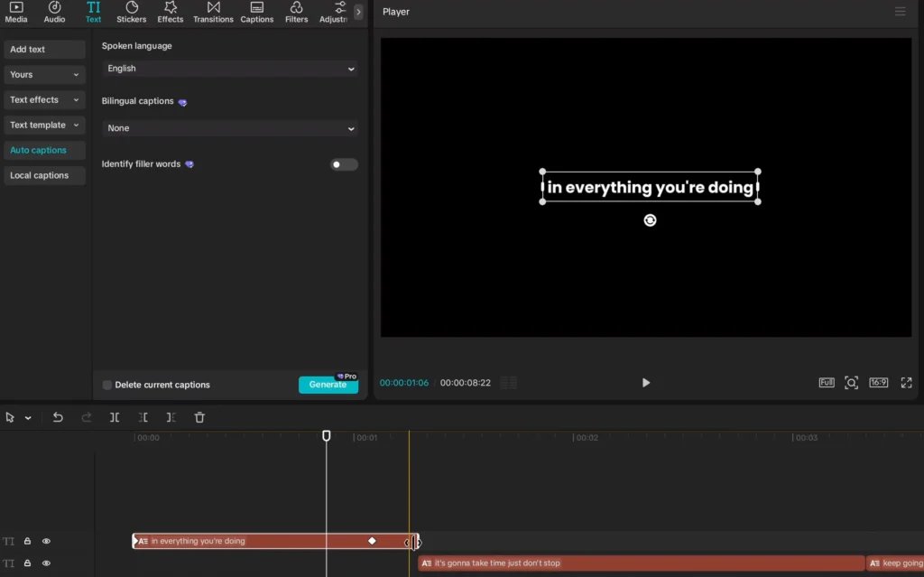The width and height of the screenshot is (924, 577).
Task: Click the Full quality preview icon
Action: coord(827,382)
